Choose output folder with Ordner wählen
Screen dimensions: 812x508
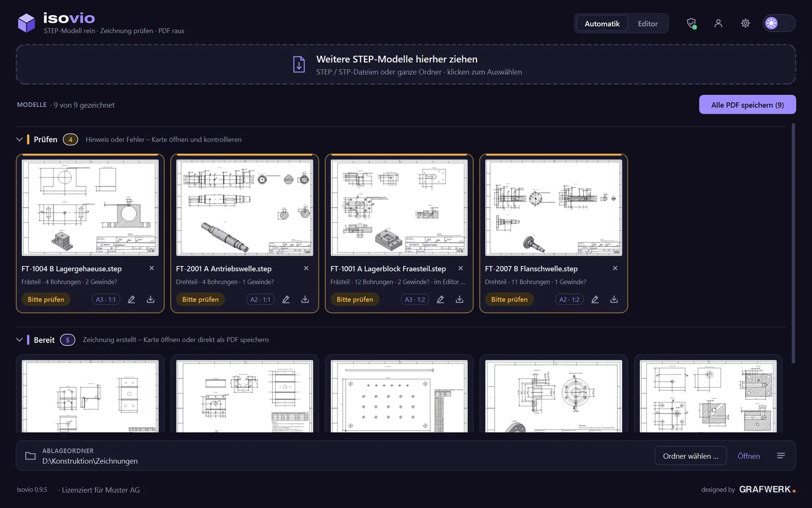click(x=691, y=456)
